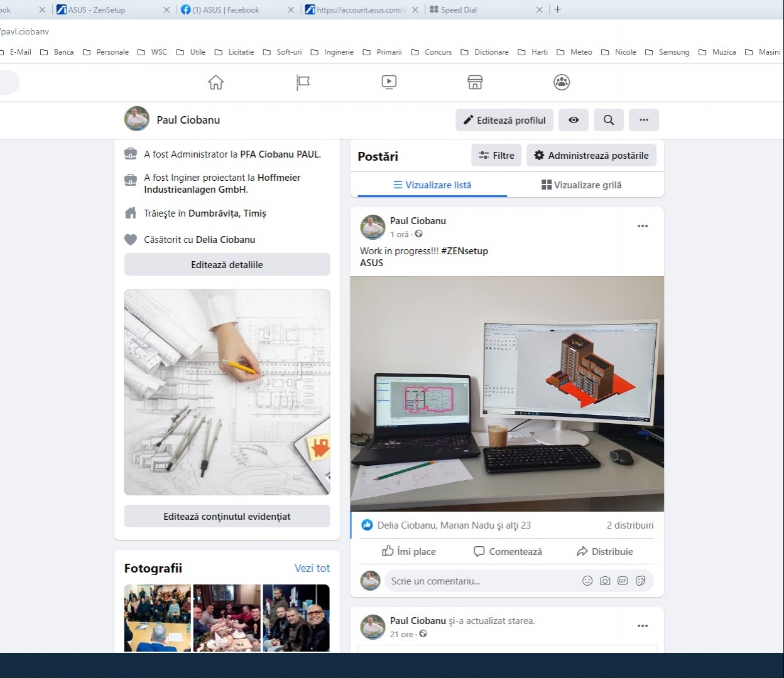784x678 pixels.
Task: Switch to ASUS - ZenSetup browser tab
Action: tap(97, 10)
